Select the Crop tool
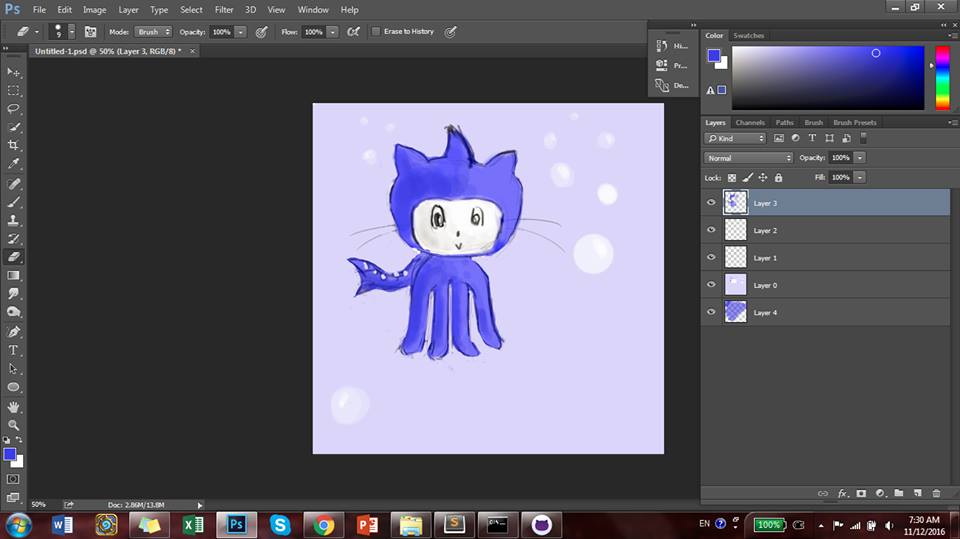This screenshot has height=539, width=960. (x=14, y=145)
